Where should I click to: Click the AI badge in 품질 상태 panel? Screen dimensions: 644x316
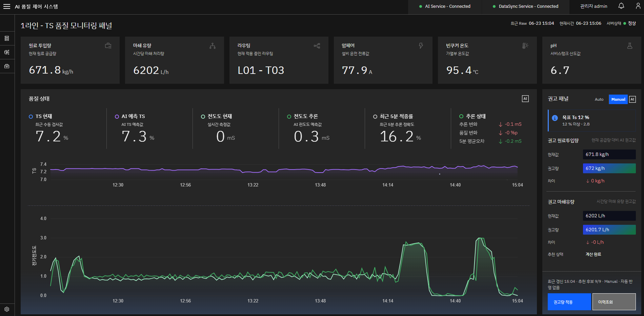(x=525, y=99)
